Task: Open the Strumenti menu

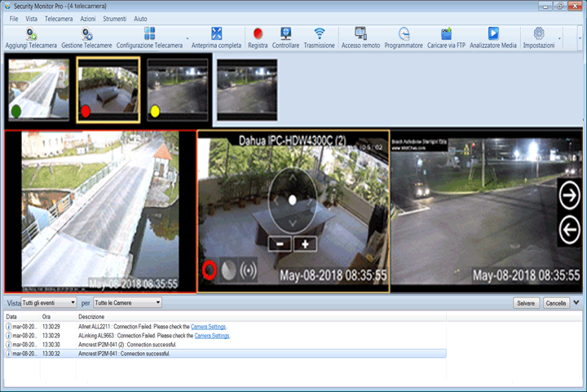Action: point(114,18)
